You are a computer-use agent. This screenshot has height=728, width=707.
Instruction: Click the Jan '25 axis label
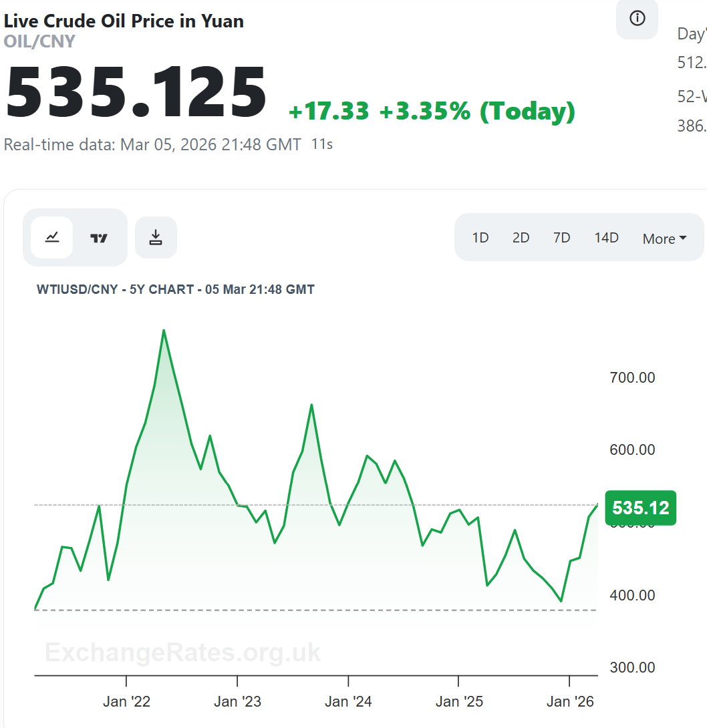coord(459,701)
